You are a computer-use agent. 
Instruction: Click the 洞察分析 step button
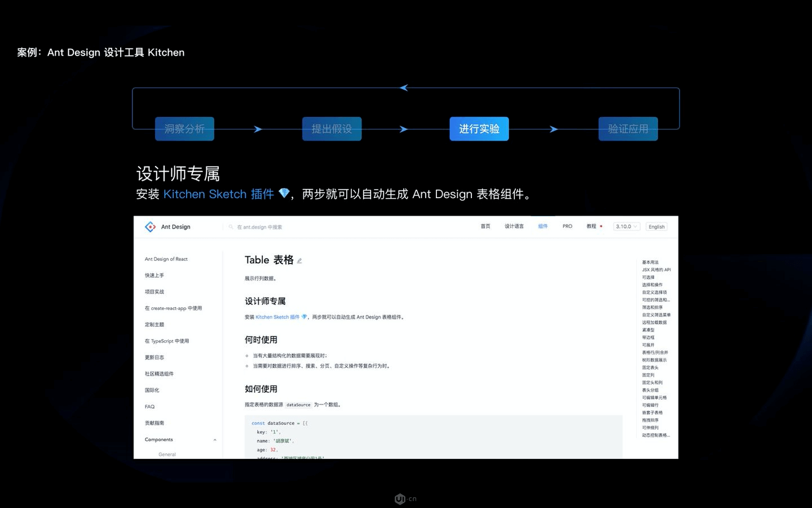(x=184, y=129)
